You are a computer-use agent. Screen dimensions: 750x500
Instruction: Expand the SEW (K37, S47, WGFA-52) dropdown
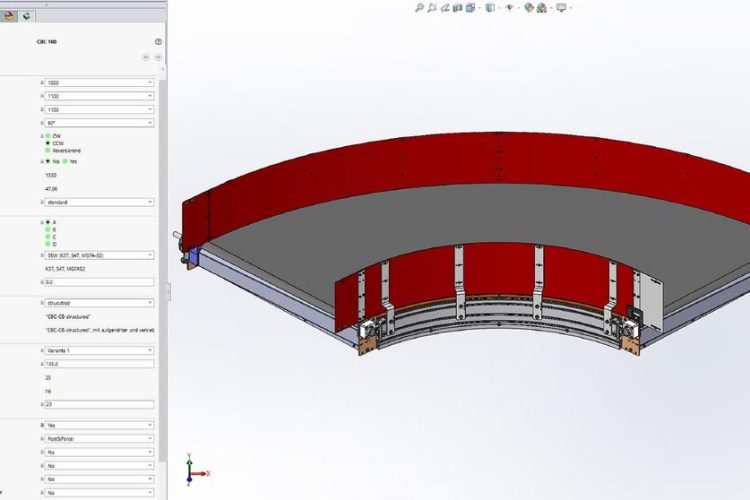pos(98,256)
